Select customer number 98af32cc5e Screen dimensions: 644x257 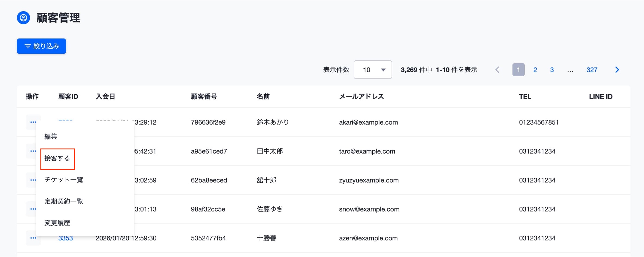pyautogui.click(x=208, y=209)
